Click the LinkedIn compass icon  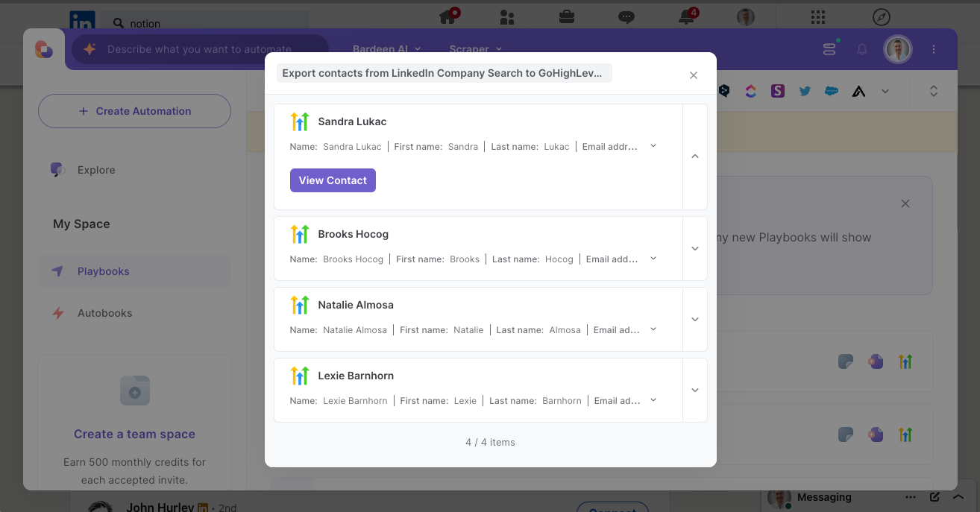881,16
